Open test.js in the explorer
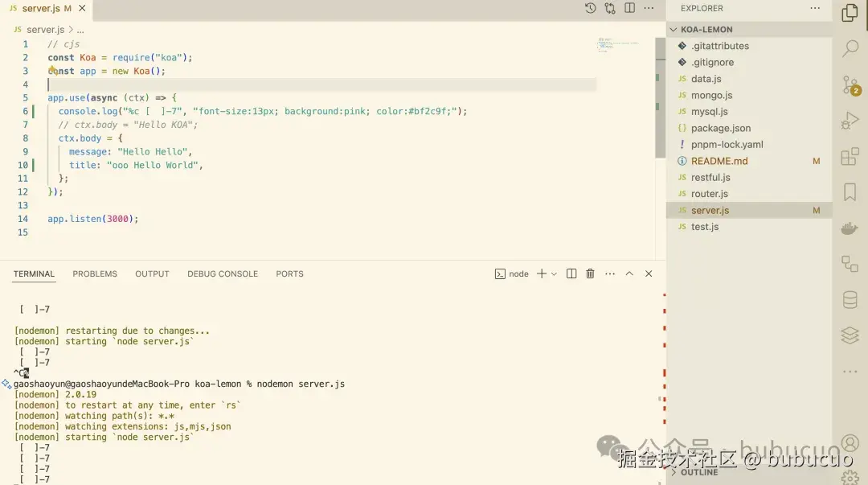This screenshot has width=868, height=485. 748,227
